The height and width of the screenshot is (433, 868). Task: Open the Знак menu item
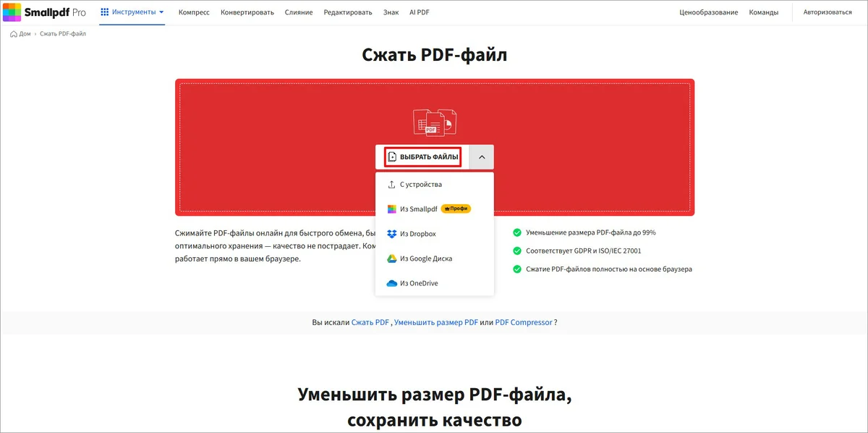click(x=391, y=12)
